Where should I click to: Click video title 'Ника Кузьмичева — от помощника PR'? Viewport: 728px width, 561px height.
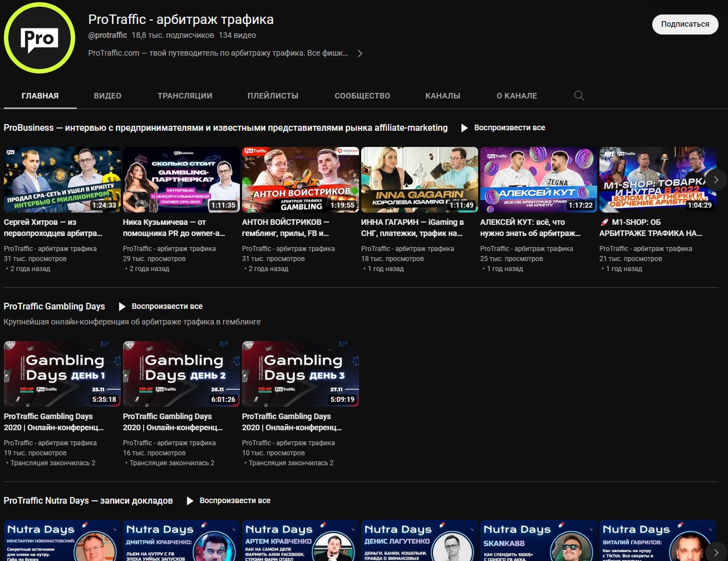tap(174, 228)
